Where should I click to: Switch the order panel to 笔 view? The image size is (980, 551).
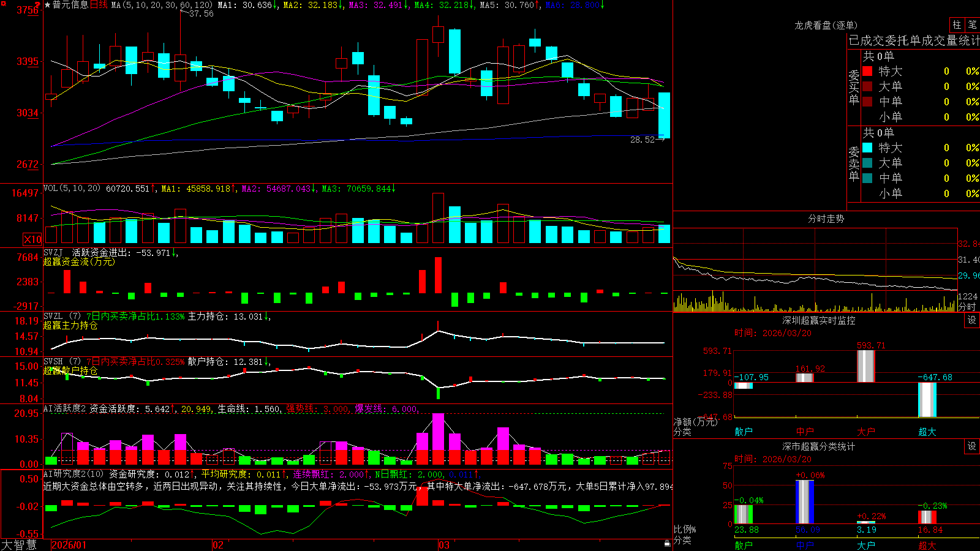click(x=972, y=24)
